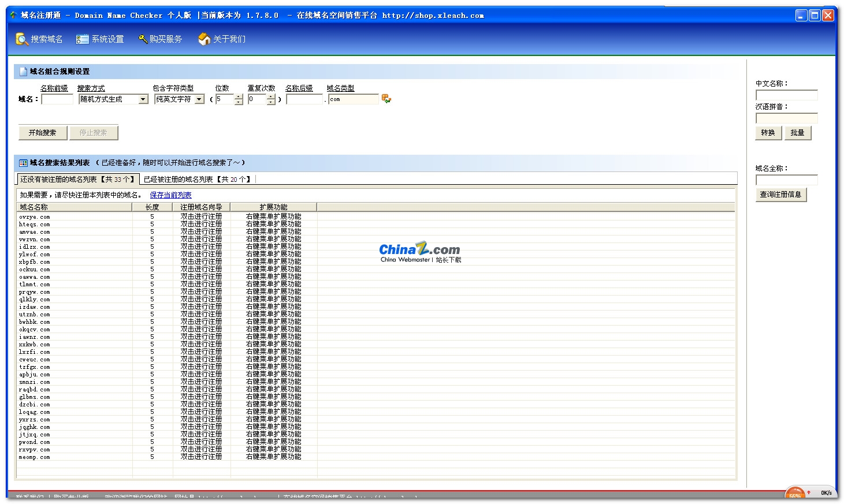Increase the 重复次数 value with up arrow
Screen dimensions: 844x504
tap(271, 96)
